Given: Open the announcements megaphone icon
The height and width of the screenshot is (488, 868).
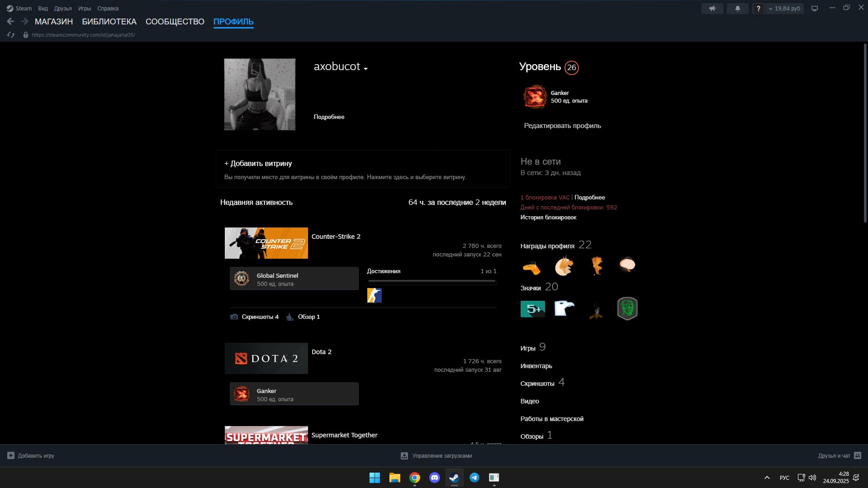Looking at the screenshot, I should click(x=712, y=9).
